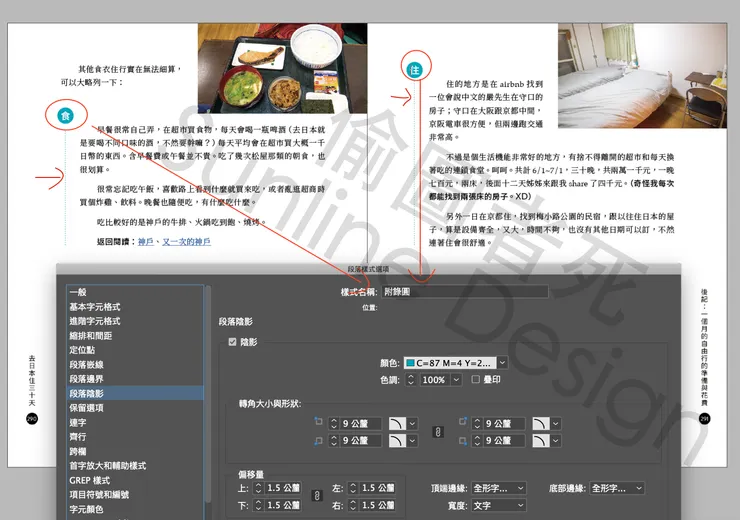Click the 色調 100% value field
Viewport: 740px width, 520px height.
(433, 380)
